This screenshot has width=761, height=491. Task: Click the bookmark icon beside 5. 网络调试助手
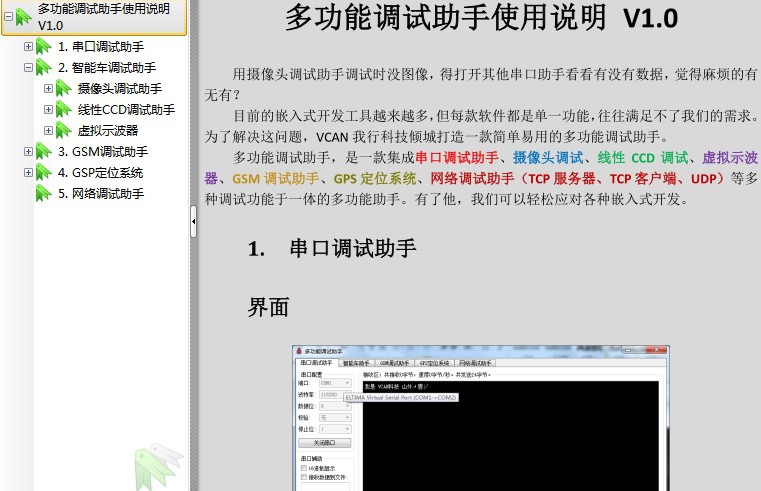[44, 194]
